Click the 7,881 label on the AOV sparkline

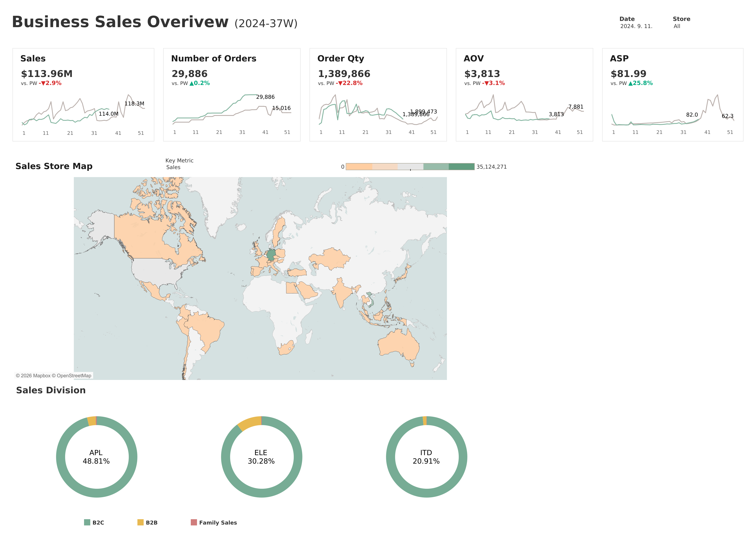(576, 107)
